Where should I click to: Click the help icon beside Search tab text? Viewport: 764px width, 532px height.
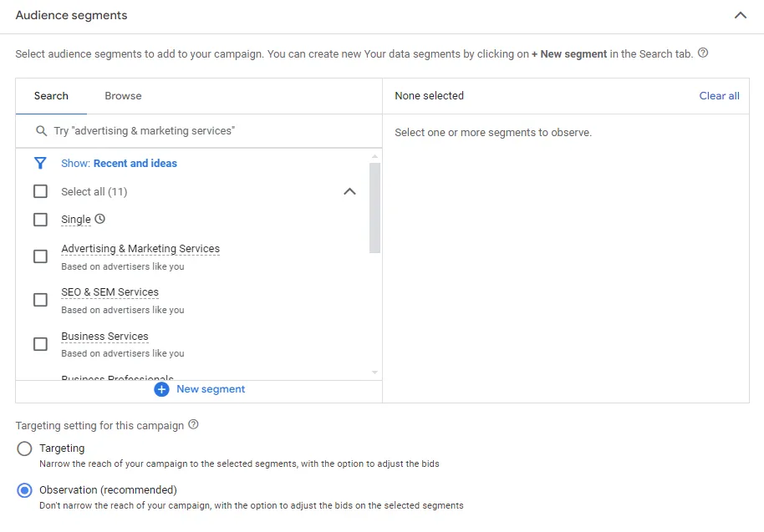(x=703, y=53)
